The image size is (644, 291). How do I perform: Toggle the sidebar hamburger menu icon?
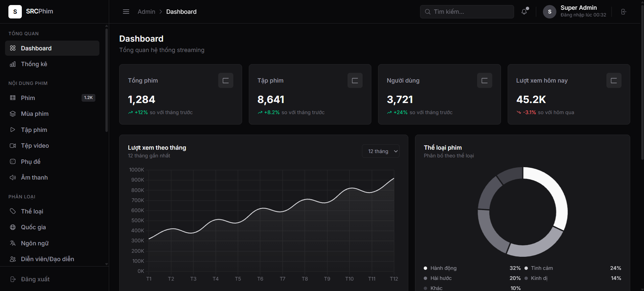(x=126, y=12)
